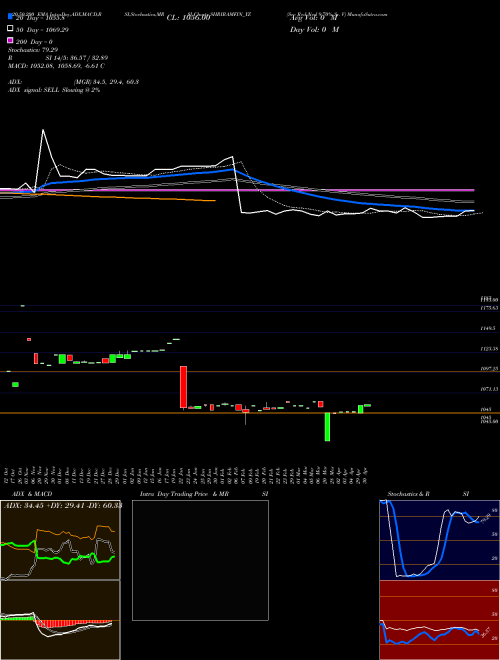Click the white 50 Day EMA legend swatch
The height and width of the screenshot is (660, 500).
(10, 29)
